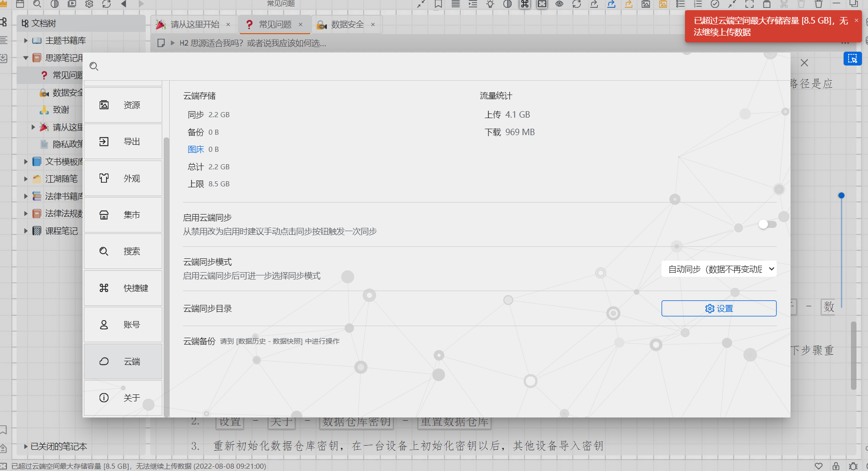Expand the 已关闭的笔记本 section

click(x=26, y=446)
